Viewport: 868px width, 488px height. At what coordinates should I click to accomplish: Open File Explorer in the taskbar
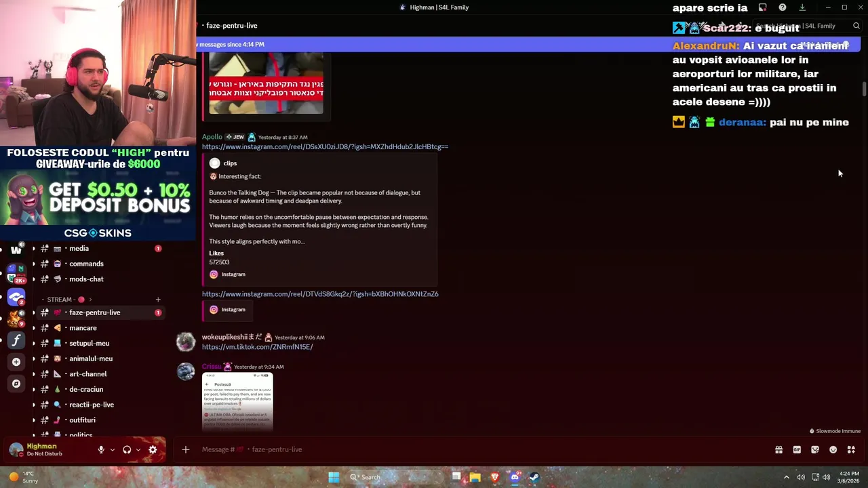point(475,477)
